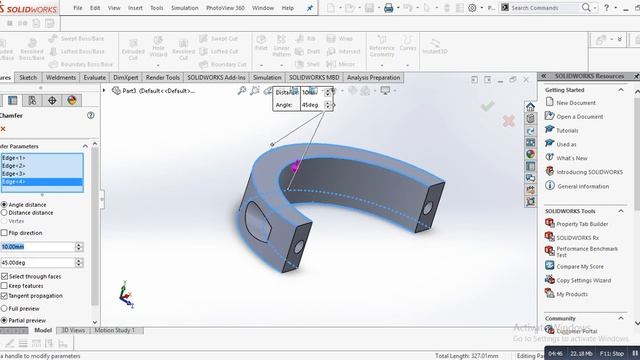640x360 pixels.
Task: Collapse the Community section
Action: (621, 318)
